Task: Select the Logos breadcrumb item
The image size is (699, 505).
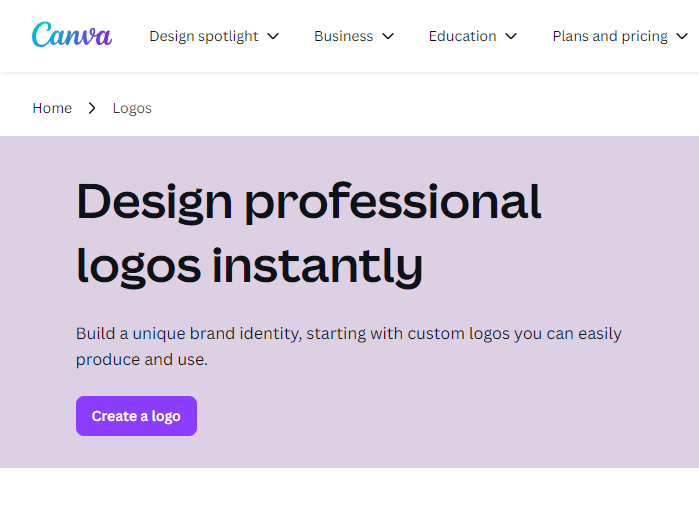Action: pos(132,108)
